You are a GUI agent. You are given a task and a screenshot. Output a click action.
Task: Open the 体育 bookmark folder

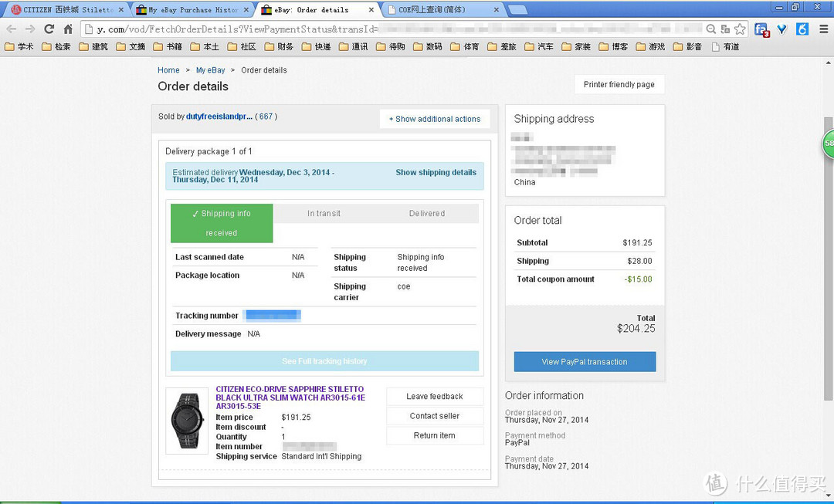point(465,47)
